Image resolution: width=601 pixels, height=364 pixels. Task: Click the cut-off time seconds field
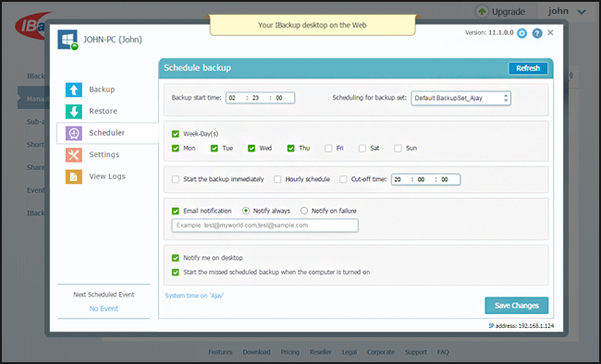(x=445, y=179)
